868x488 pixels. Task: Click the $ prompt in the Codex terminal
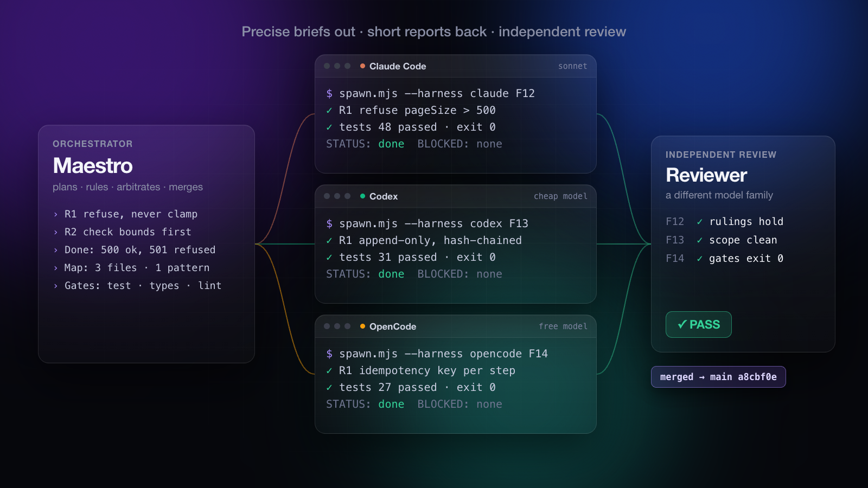pyautogui.click(x=329, y=223)
